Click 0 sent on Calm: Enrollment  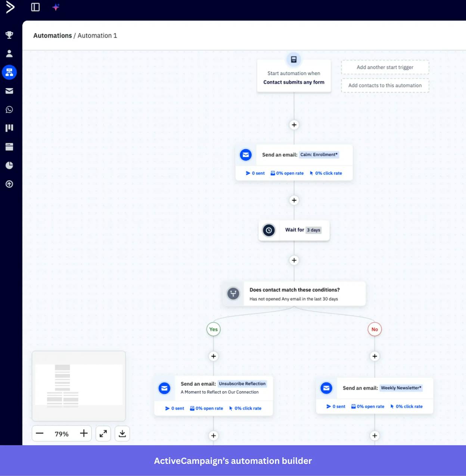coord(255,173)
